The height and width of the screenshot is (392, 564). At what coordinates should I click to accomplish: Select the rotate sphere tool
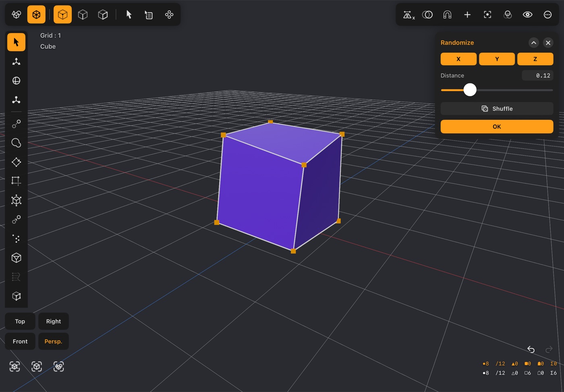(x=16, y=81)
